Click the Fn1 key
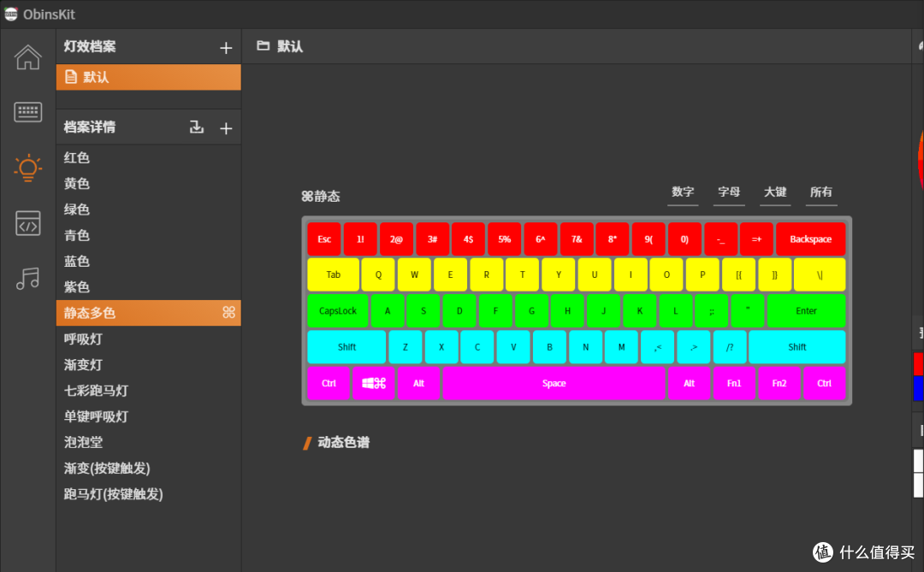Viewport: 924px width, 572px height. 734,383
